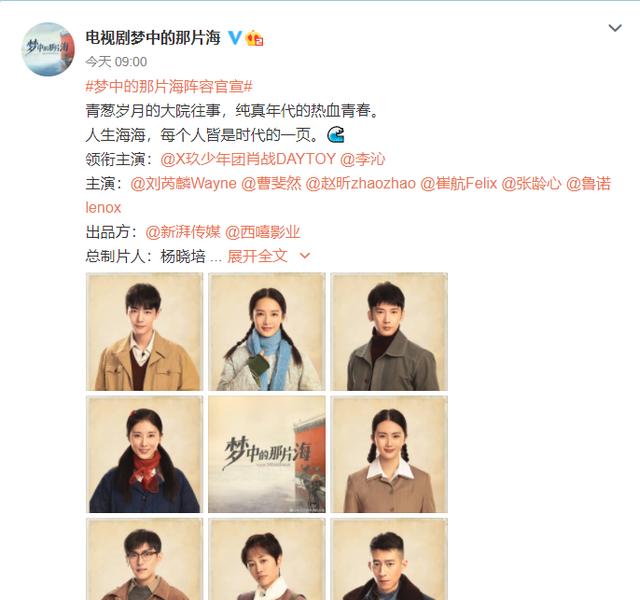
Task: Click the wave emoji in post
Action: 336,134
